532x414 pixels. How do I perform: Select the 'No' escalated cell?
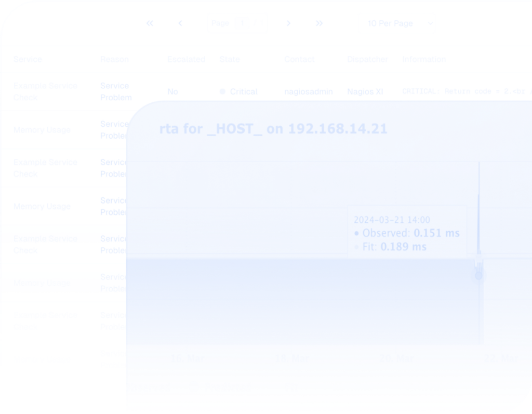[172, 91]
